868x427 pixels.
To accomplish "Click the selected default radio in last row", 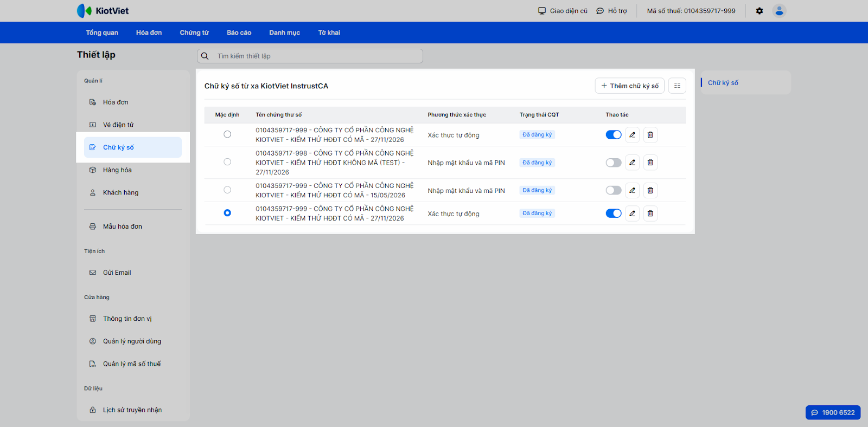I will (x=227, y=213).
